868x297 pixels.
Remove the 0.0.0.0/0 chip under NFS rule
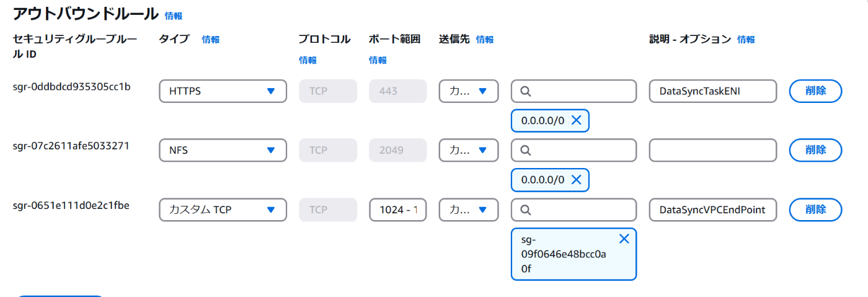point(575,180)
